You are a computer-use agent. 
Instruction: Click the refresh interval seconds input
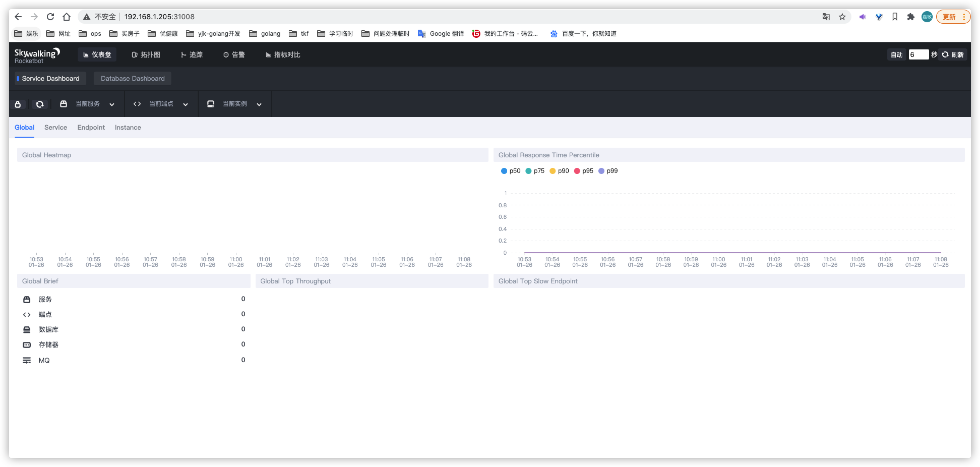click(x=918, y=55)
